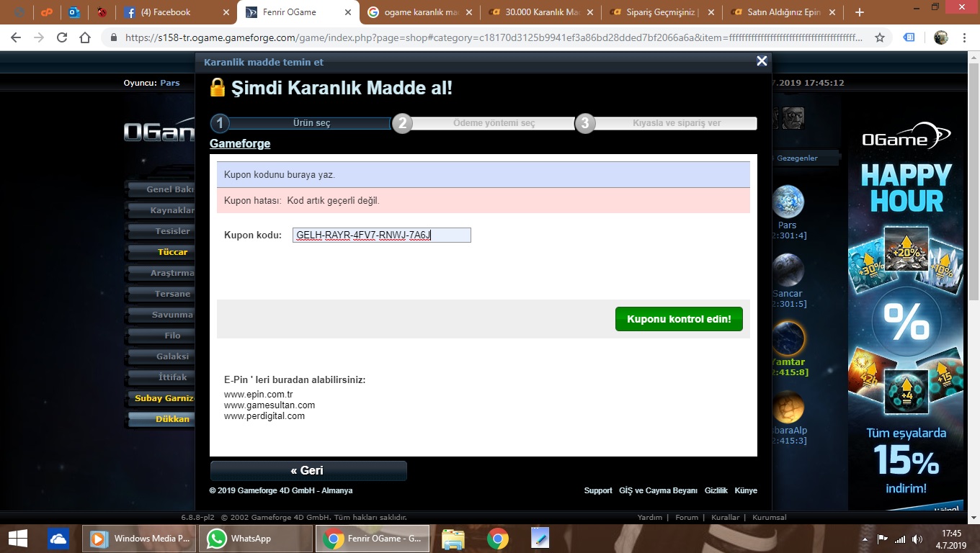This screenshot has height=553, width=980.
Task: Open the Windows Start button
Action: click(17, 539)
